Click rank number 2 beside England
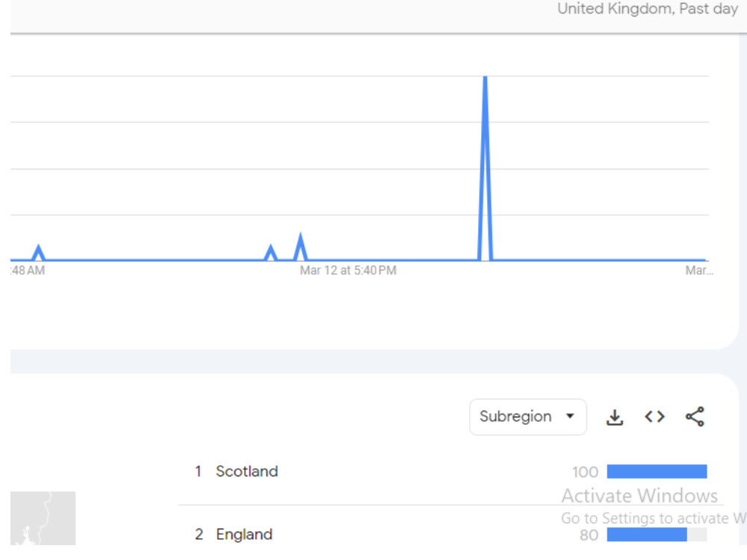Screen dimensions: 747x560 (199, 535)
